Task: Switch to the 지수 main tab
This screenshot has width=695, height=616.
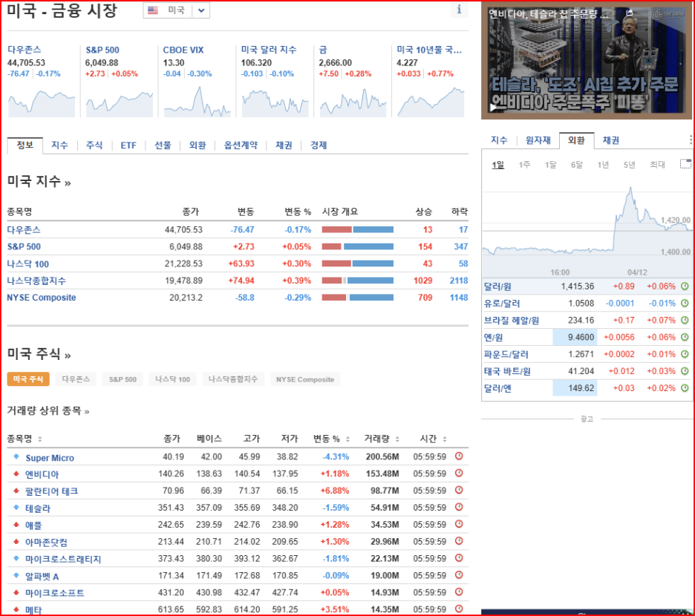Action: (x=59, y=145)
